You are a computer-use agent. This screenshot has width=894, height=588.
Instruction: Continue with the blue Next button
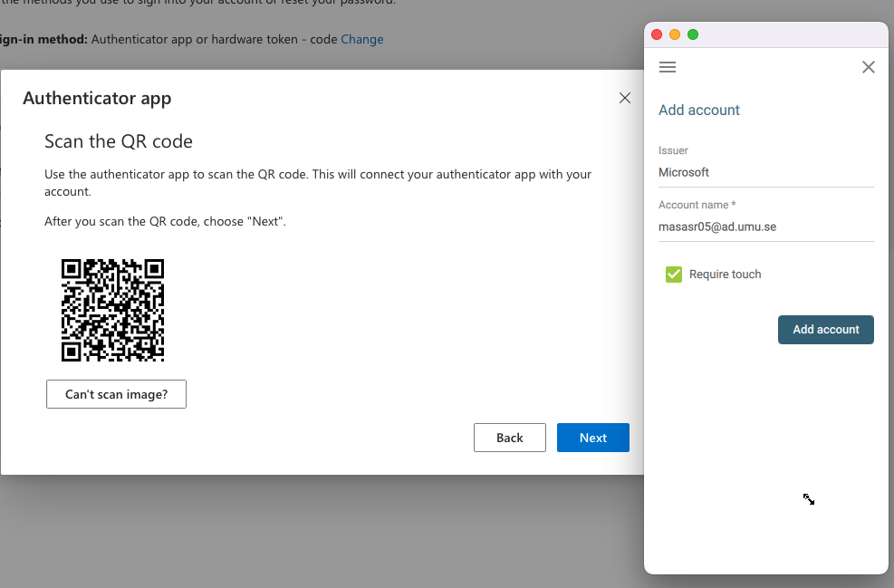tap(593, 438)
